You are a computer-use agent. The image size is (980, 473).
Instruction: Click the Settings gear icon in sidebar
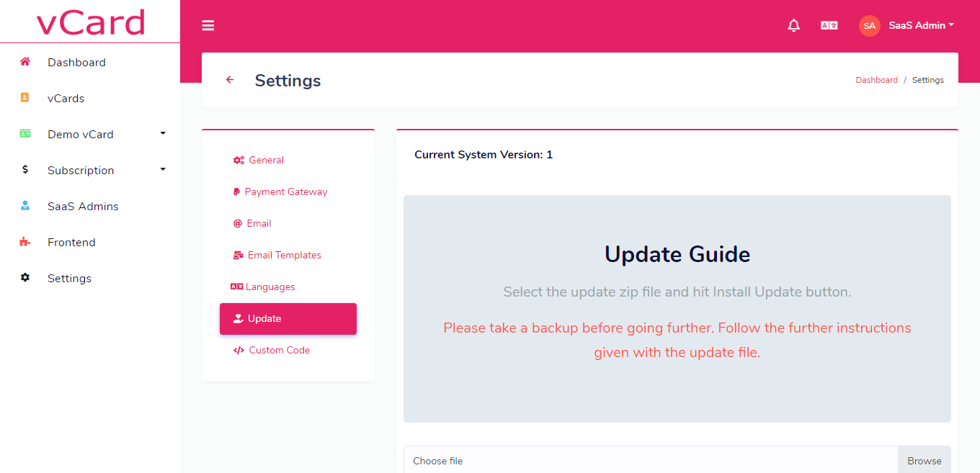[x=25, y=278]
